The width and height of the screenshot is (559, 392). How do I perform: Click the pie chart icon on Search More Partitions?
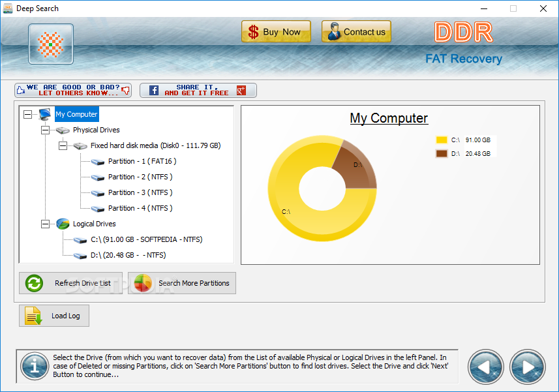pos(144,283)
